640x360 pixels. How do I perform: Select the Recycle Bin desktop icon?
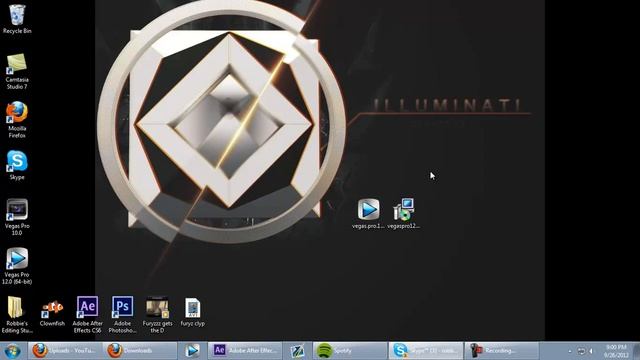pyautogui.click(x=17, y=19)
